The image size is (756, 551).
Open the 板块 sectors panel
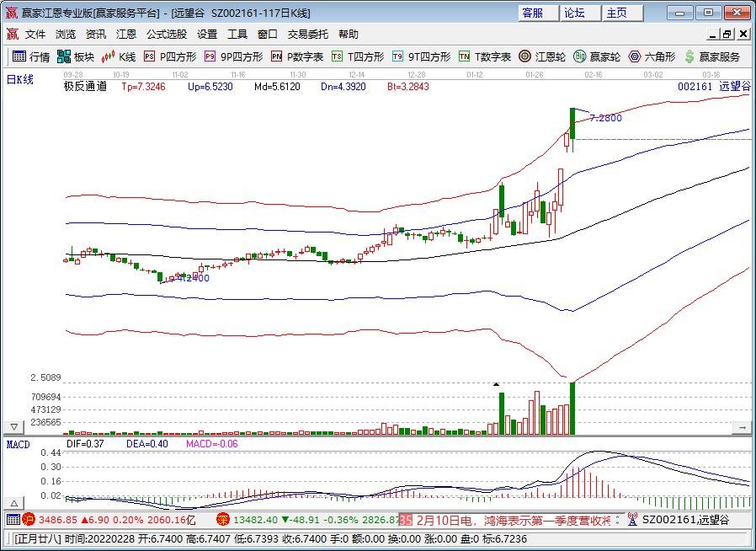pyautogui.click(x=75, y=56)
